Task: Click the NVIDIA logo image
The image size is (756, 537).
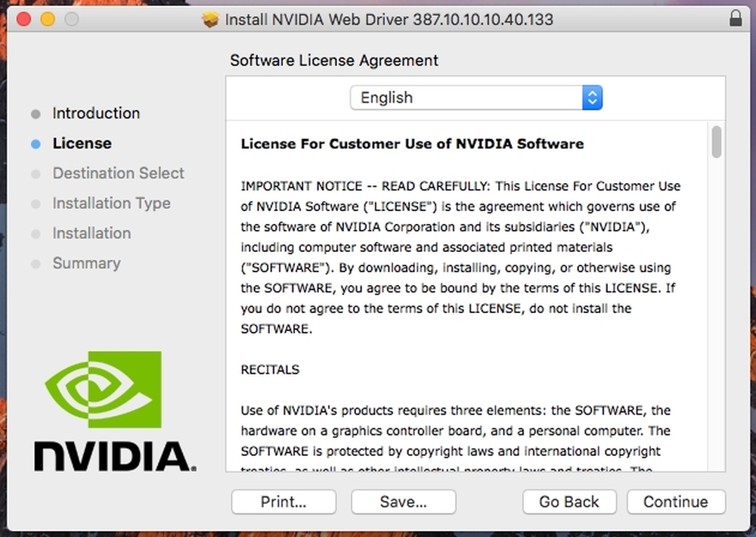Action: point(115,411)
